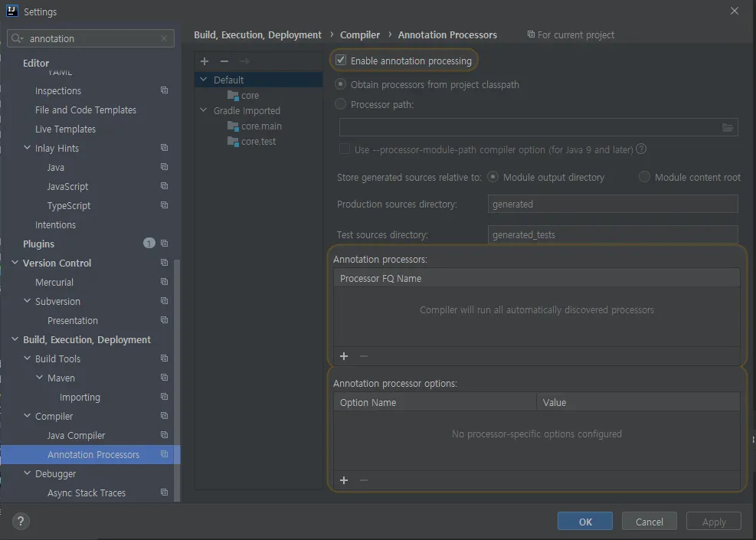Click the add button under Annotation processors table
The image size is (756, 540).
point(344,356)
